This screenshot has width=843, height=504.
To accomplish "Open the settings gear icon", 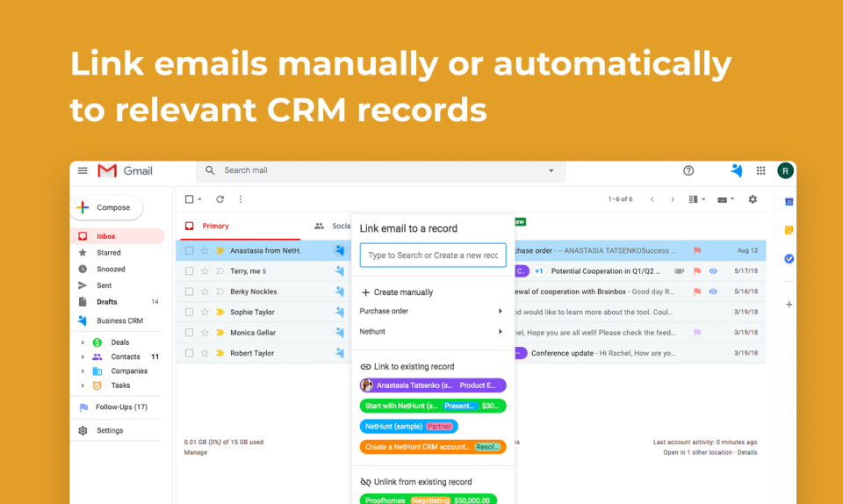I will tap(753, 199).
